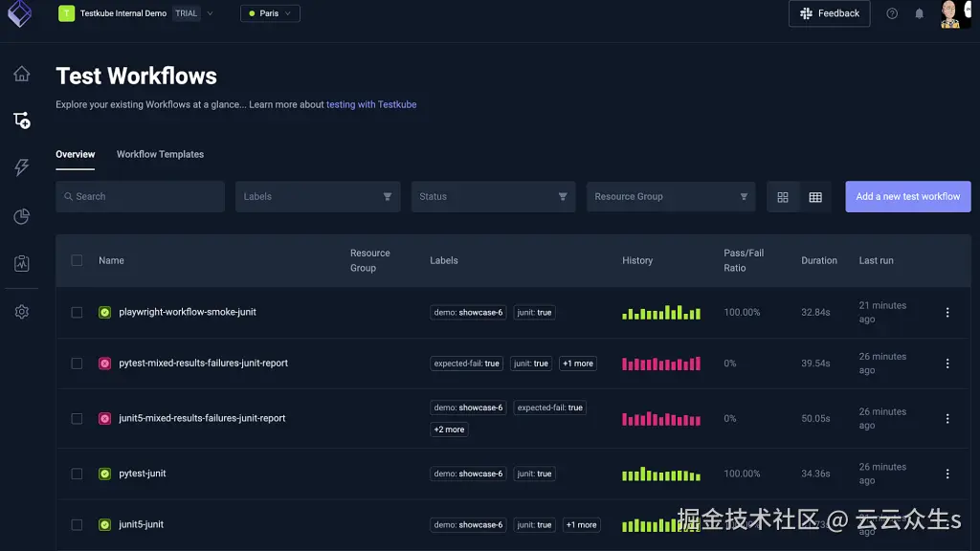The image size is (980, 551).
Task: Check the pytest-junit row checkbox
Action: (x=77, y=474)
